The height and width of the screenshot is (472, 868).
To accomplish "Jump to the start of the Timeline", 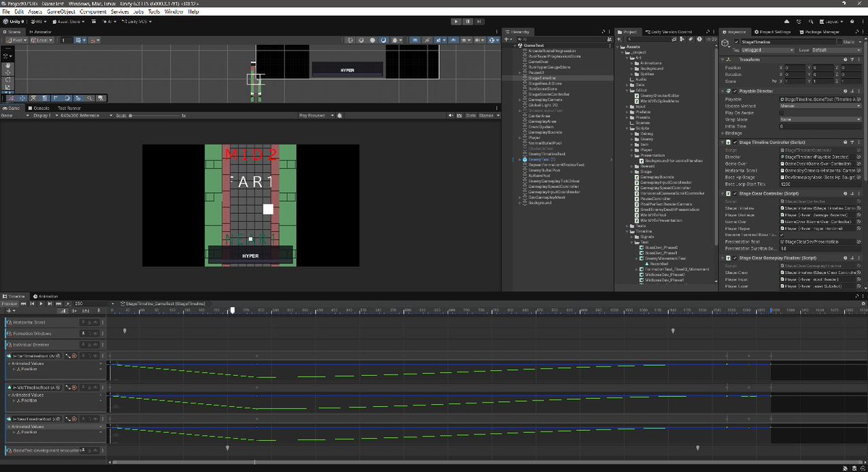I will click(24, 304).
